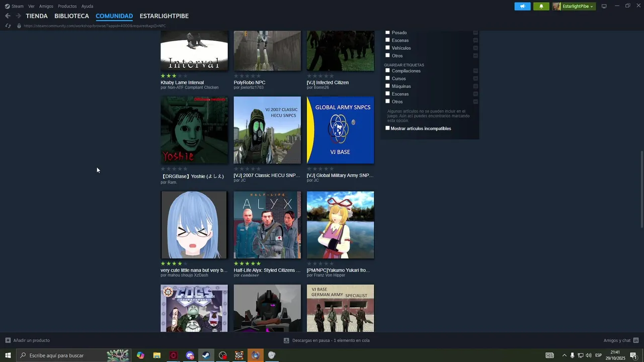Open the VJ 2007 Classic HECU SNPCs thumbnail
Screen dimensions: 644x362
pyautogui.click(x=267, y=130)
